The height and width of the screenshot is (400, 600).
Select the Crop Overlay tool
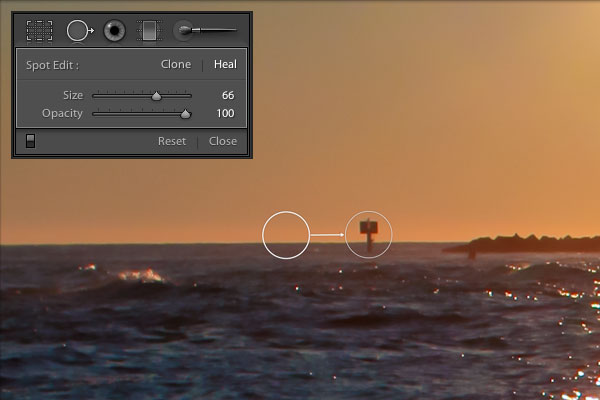39,31
